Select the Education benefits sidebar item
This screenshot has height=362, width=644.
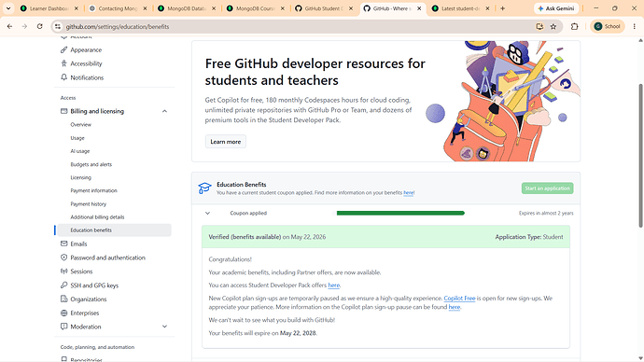(114, 230)
